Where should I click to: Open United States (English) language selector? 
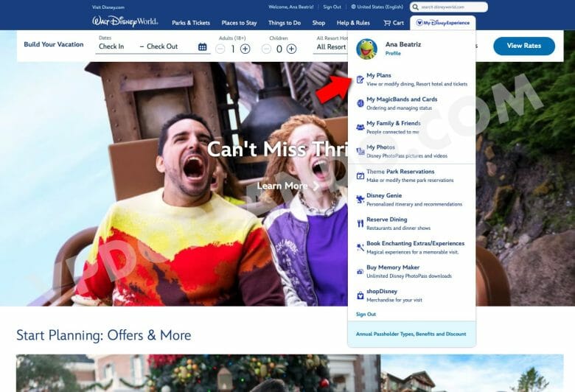tap(377, 7)
